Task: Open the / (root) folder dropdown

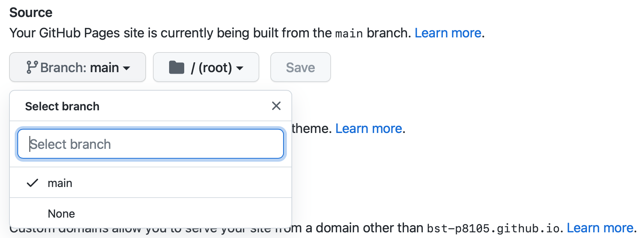Action: [206, 67]
